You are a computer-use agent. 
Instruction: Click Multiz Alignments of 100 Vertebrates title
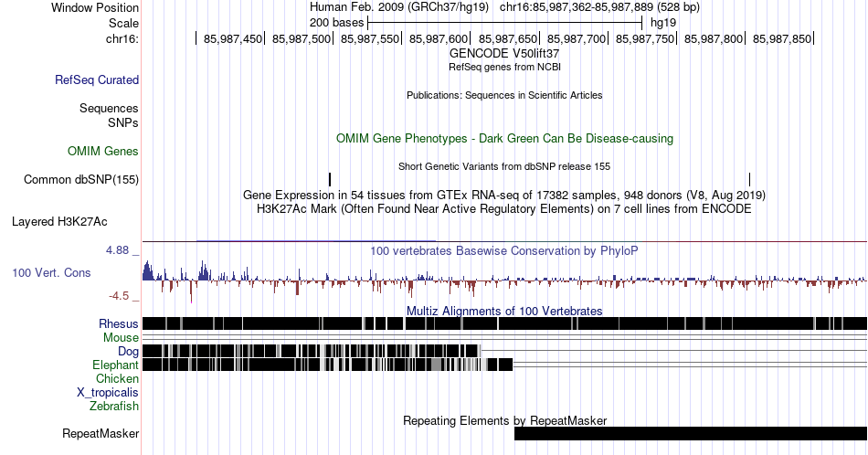point(504,311)
